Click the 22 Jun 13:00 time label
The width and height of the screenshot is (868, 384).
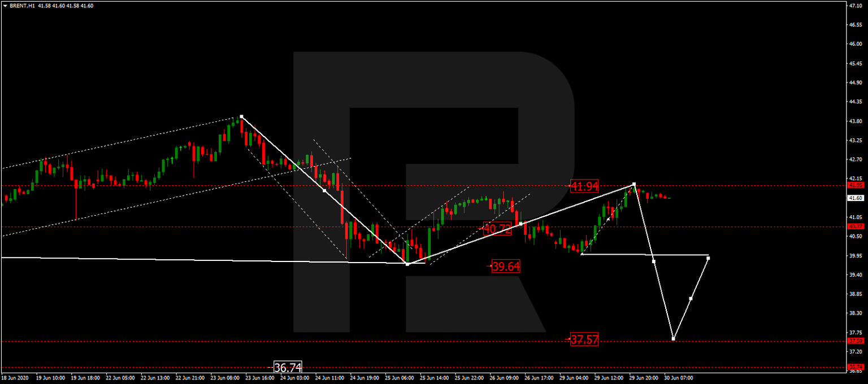[x=156, y=378]
